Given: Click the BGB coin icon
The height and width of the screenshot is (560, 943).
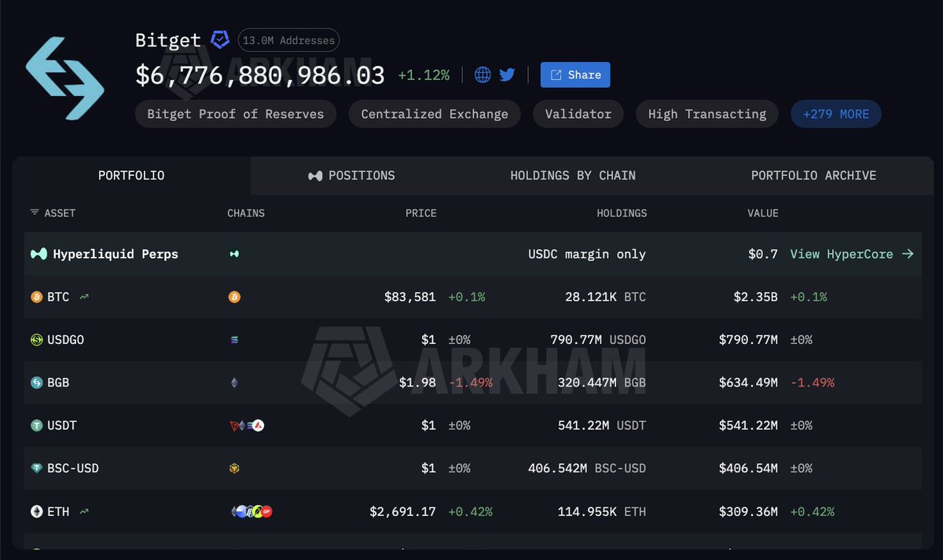Looking at the screenshot, I should (x=36, y=382).
